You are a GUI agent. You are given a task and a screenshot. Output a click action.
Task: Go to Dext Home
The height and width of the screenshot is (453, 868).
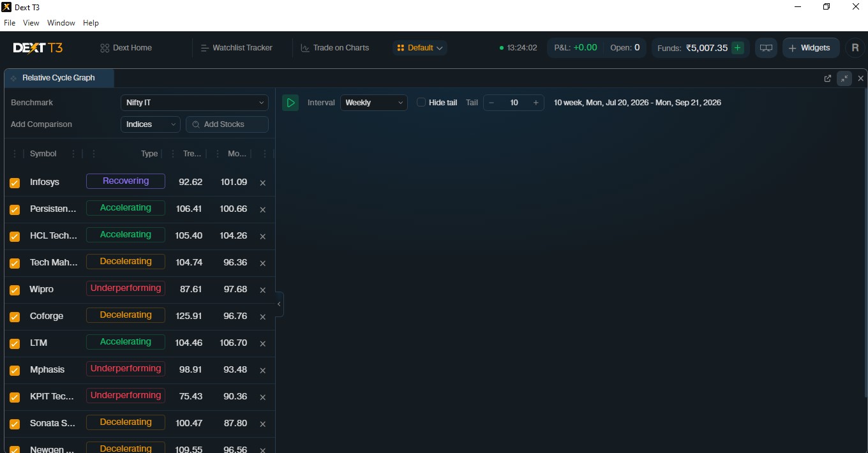click(126, 48)
